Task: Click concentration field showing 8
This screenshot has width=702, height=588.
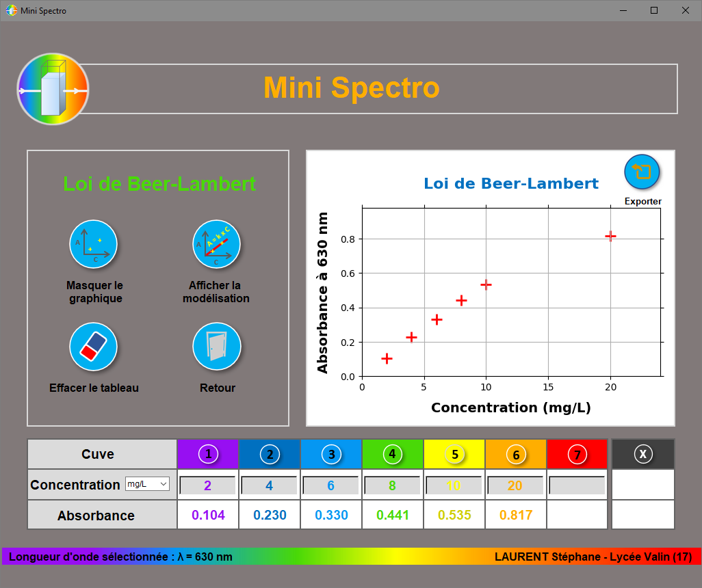Action: (x=392, y=485)
